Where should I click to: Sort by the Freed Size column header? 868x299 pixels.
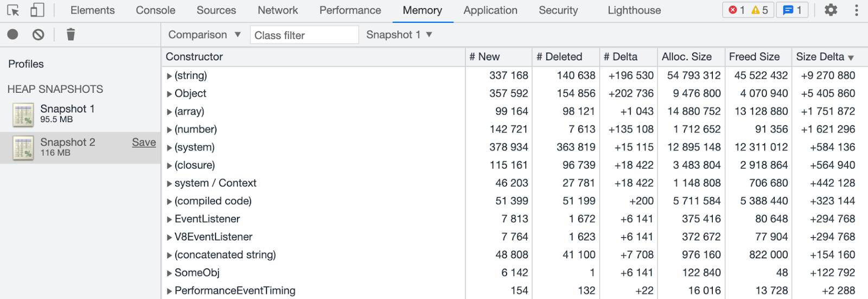click(x=758, y=57)
